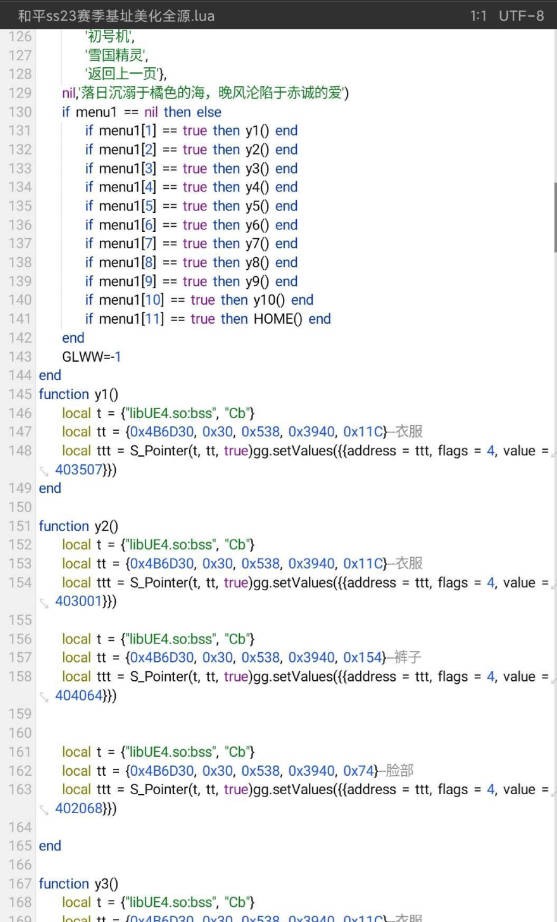Click the GLWW=-1 statement

click(x=91, y=356)
